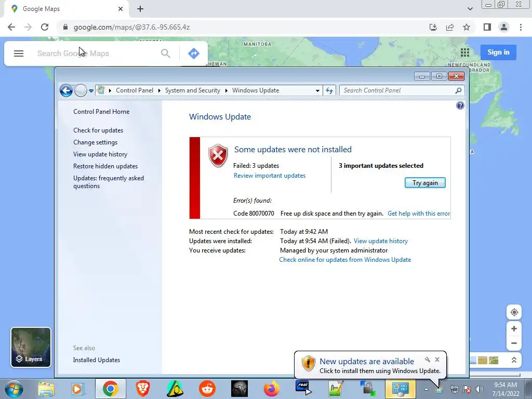Share this page icon in Chrome
532x399 pixels.
point(450,27)
